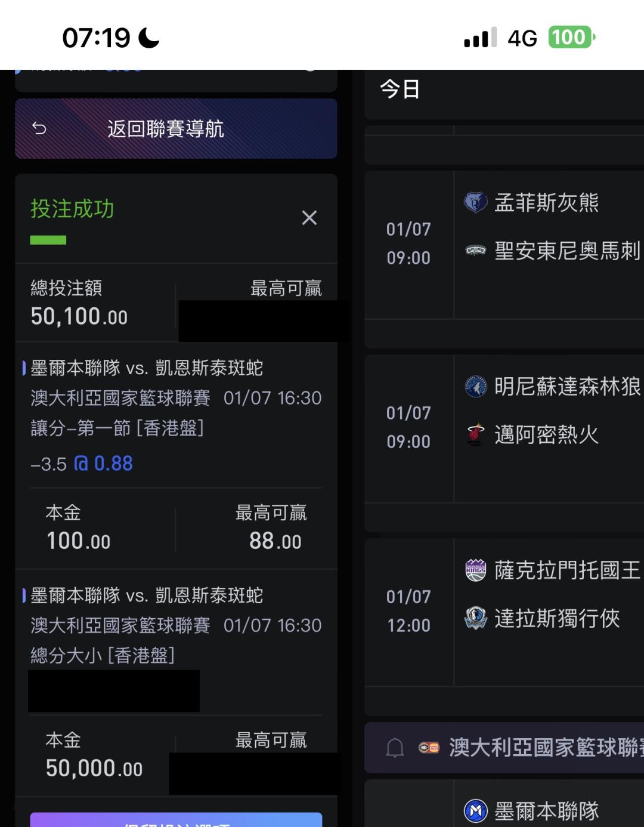The image size is (644, 827).
Task: Tap the Memphis Grizzlies team logo
Action: [x=475, y=202]
